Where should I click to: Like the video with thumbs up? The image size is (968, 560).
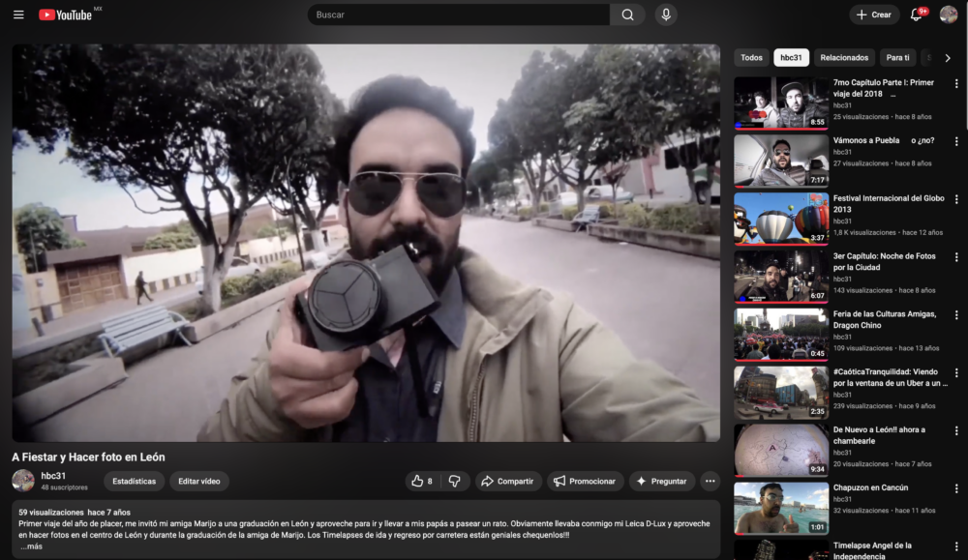pyautogui.click(x=422, y=481)
